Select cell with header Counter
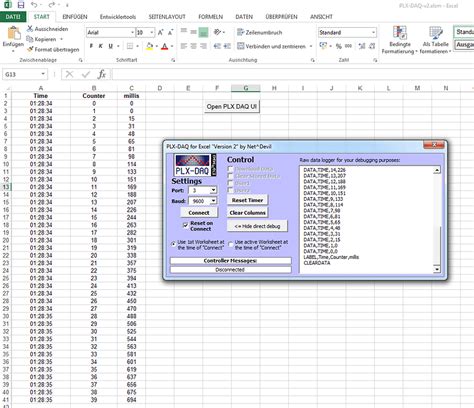Image resolution: width=474 pixels, height=408 pixels. 94,96
